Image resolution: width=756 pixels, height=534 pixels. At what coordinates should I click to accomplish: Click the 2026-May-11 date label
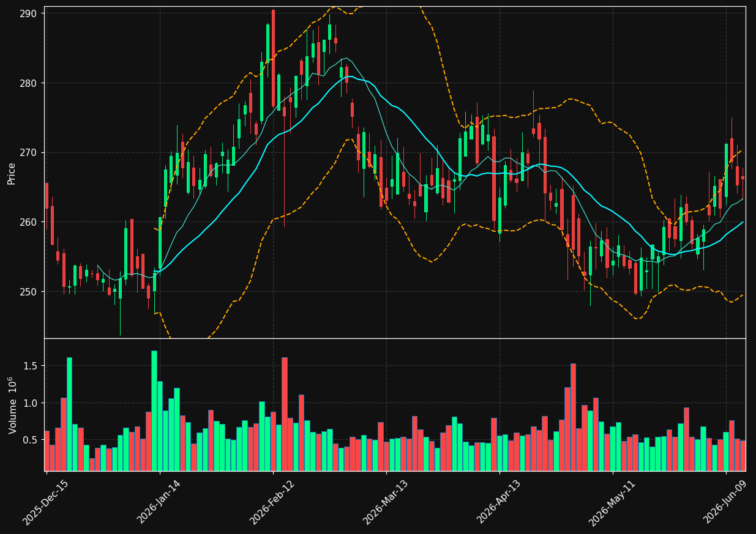tap(612, 502)
